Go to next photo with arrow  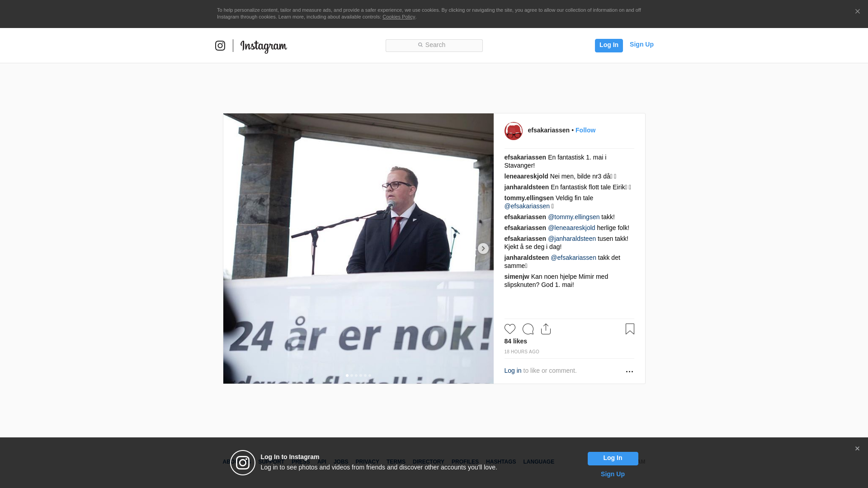[483, 249]
